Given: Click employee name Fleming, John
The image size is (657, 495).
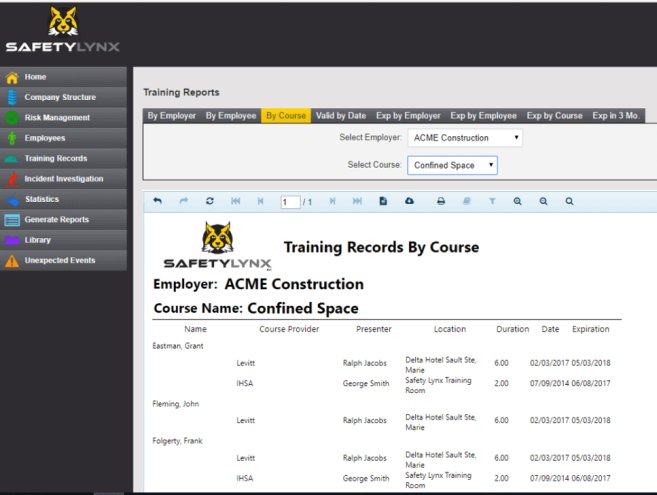Looking at the screenshot, I should click(176, 404).
